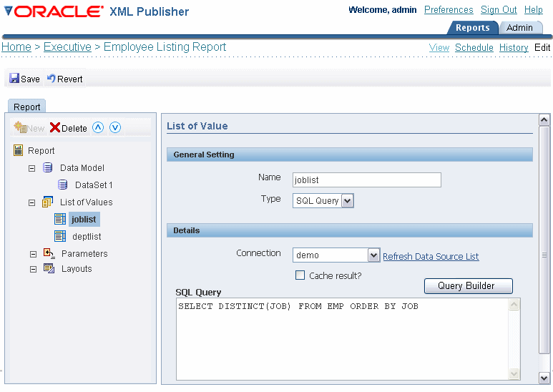Go to Home breadcrumb
The image size is (553, 392).
[x=16, y=47]
